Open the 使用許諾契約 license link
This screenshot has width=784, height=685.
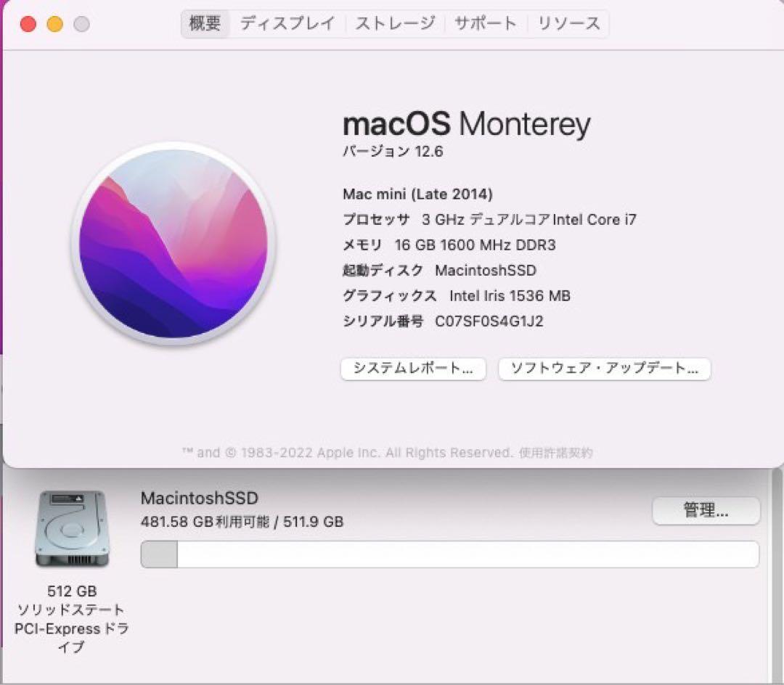pyautogui.click(x=555, y=453)
